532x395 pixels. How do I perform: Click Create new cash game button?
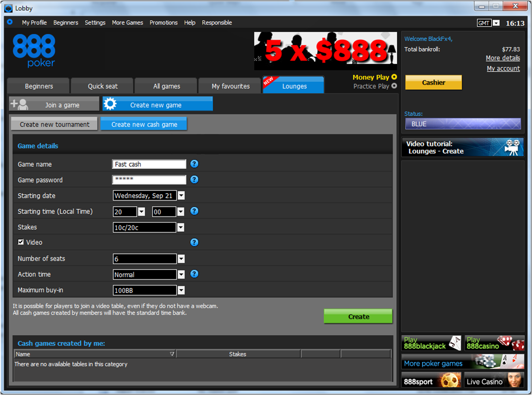coord(144,125)
